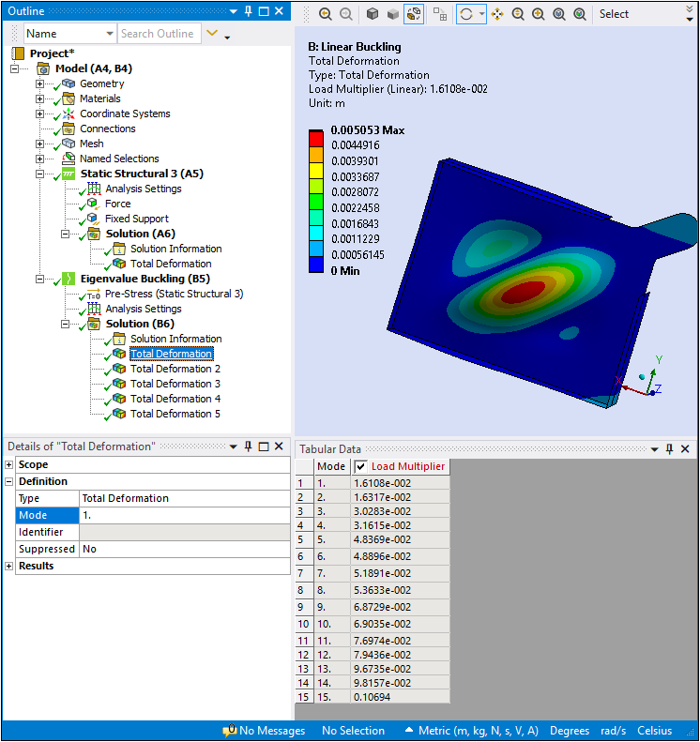
Task: Select the Rotate view tool
Action: pos(466,14)
